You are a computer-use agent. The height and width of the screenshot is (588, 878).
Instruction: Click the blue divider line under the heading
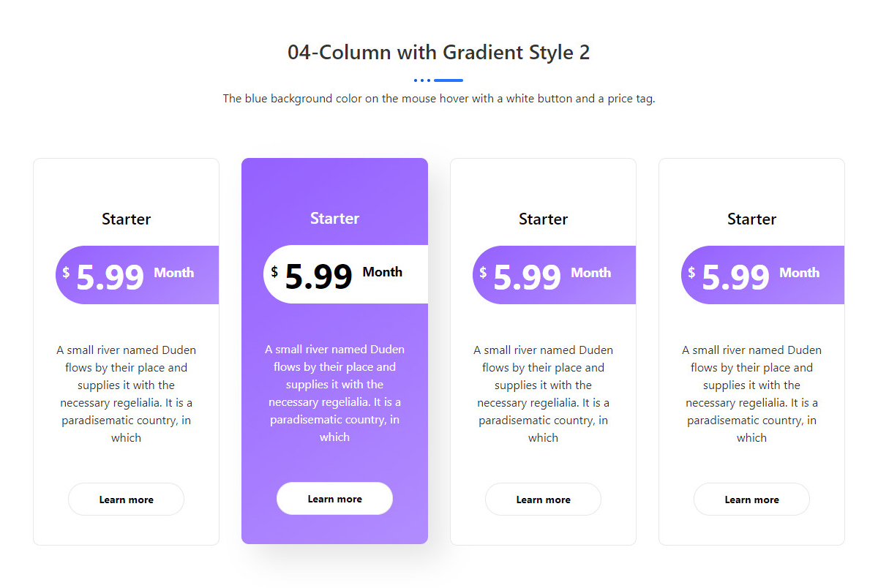tap(448, 80)
